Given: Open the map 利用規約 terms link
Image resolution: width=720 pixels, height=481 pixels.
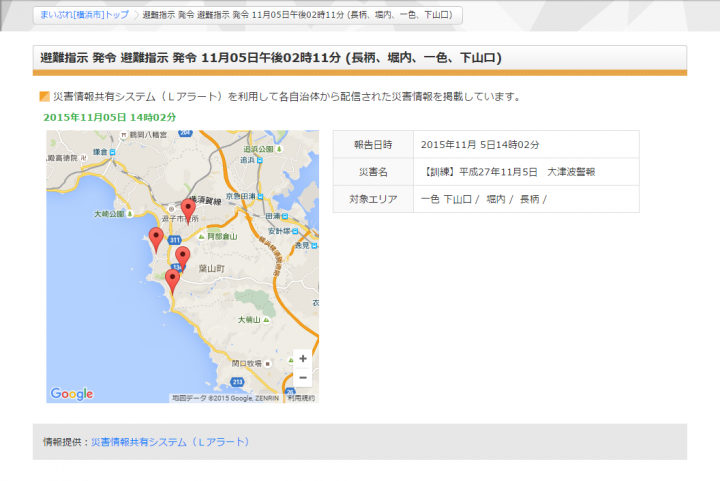Looking at the screenshot, I should tap(300, 398).
